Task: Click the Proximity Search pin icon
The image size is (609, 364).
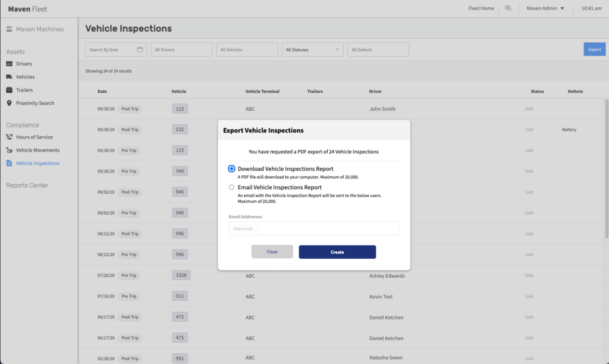Action: pos(10,103)
